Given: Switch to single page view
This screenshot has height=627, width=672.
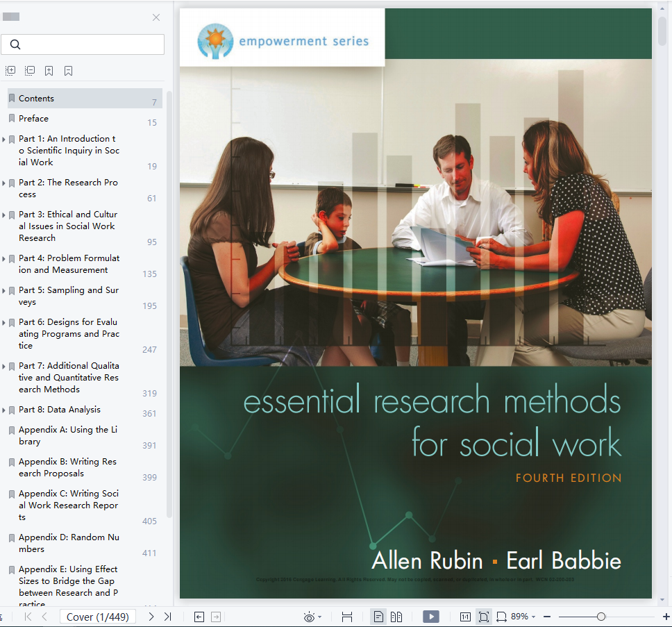Looking at the screenshot, I should 378,617.
